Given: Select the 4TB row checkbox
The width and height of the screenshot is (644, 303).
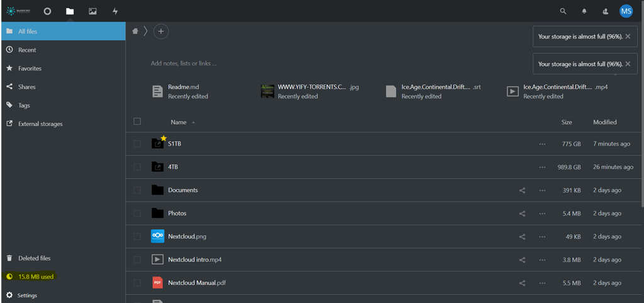Looking at the screenshot, I should (x=137, y=167).
